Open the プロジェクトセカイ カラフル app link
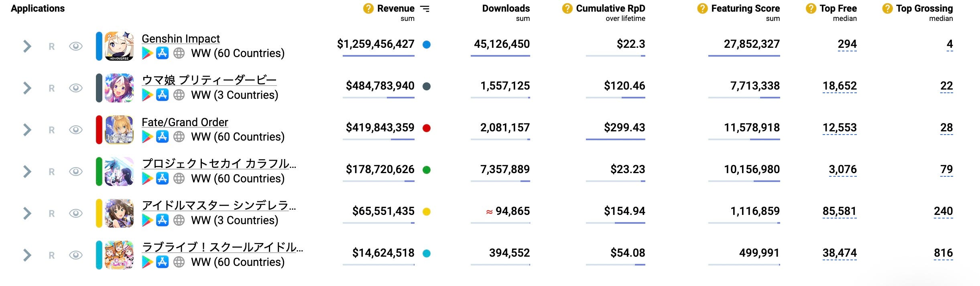Screen dimensions: 980x286 click(219, 163)
